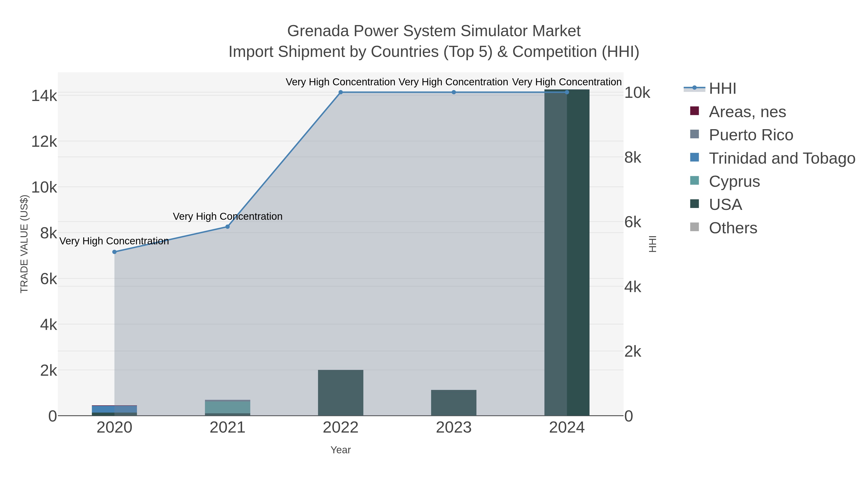Click Very High Concentration label above 2024
The image size is (868, 488).
tap(567, 82)
